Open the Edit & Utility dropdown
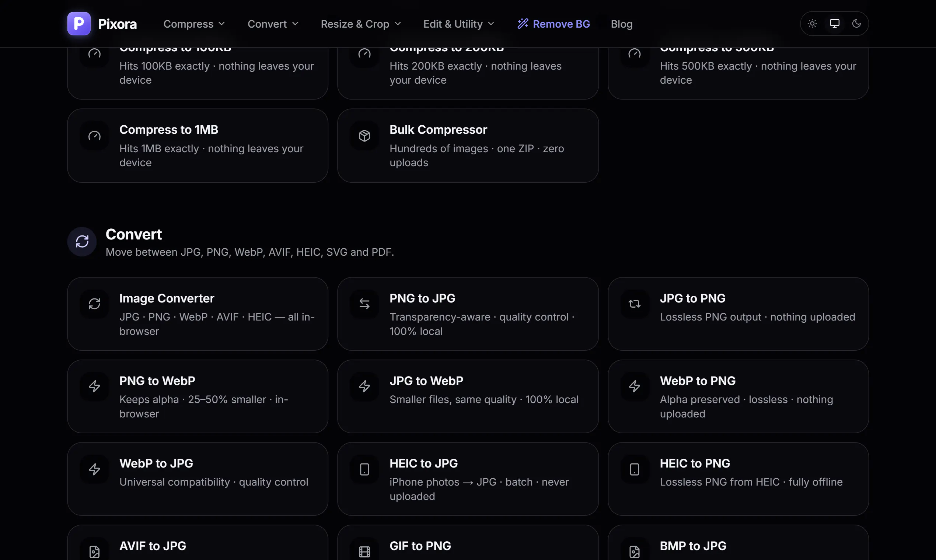This screenshot has height=560, width=936. (x=458, y=24)
